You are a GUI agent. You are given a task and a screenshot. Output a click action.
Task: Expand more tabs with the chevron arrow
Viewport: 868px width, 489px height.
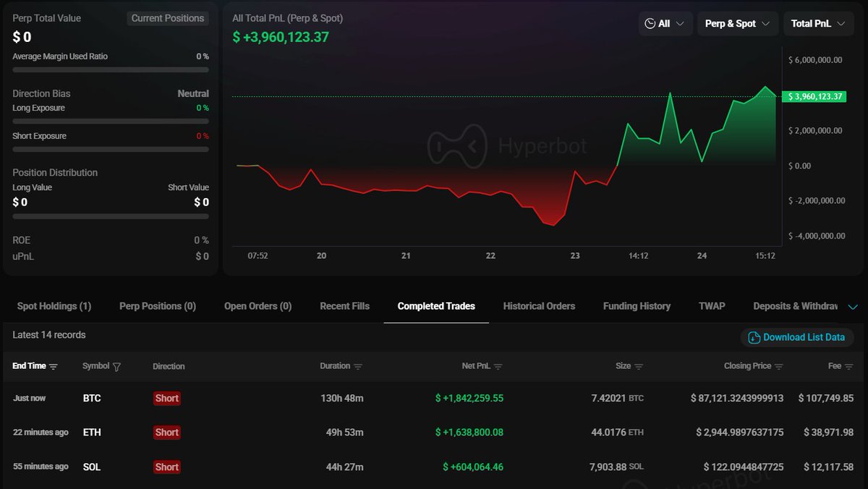pos(853,307)
